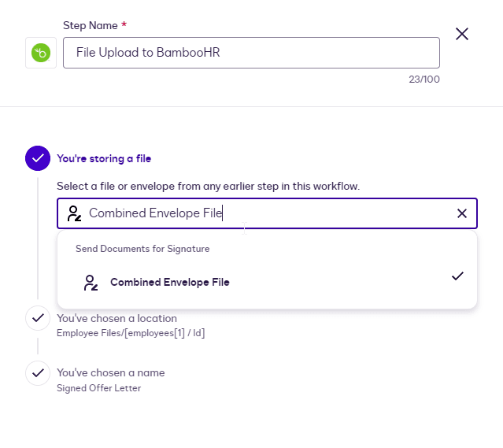The image size is (503, 448).
Task: Click the Signed Offer Letter name text
Action: (98, 387)
